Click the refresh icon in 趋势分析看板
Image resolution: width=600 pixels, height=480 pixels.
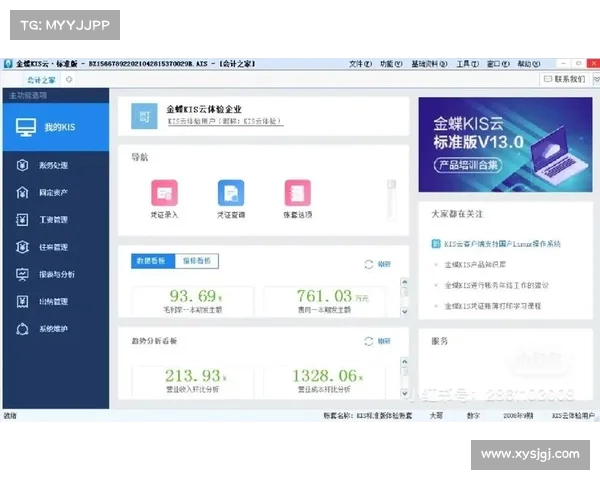pos(368,341)
